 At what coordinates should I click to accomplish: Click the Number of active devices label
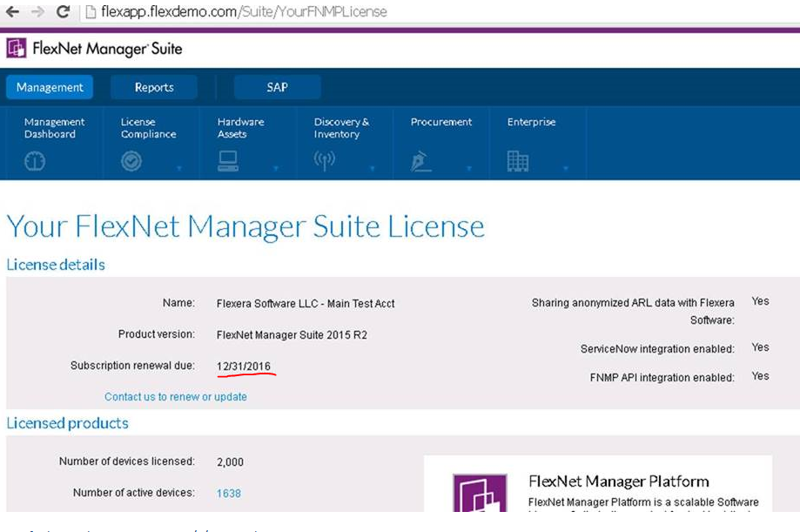pyautogui.click(x=134, y=493)
